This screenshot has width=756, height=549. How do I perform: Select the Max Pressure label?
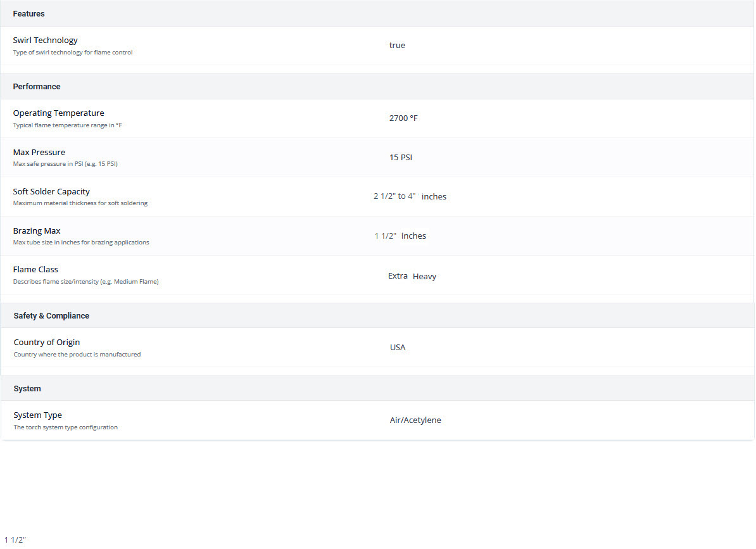(x=39, y=152)
